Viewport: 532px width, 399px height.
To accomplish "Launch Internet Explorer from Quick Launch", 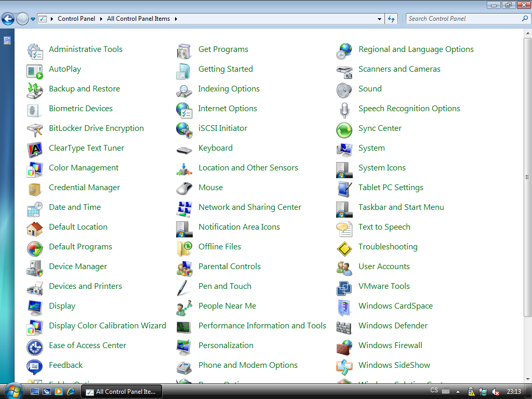I will point(71,391).
